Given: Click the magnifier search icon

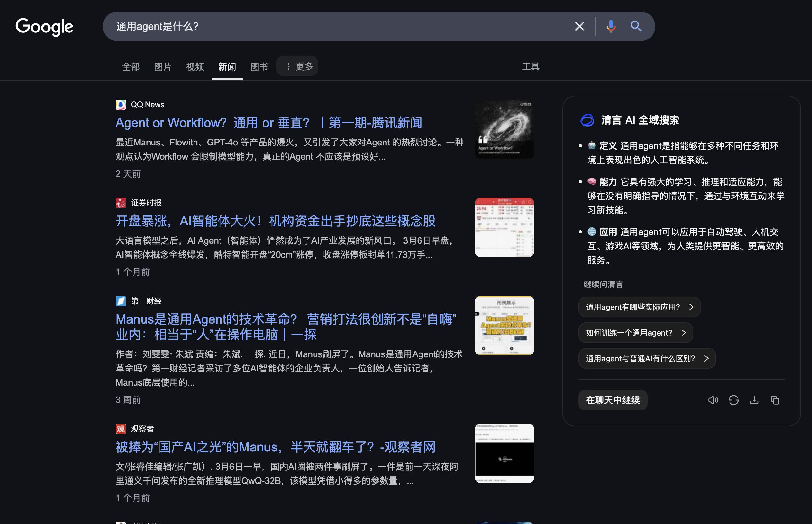Looking at the screenshot, I should click(636, 26).
